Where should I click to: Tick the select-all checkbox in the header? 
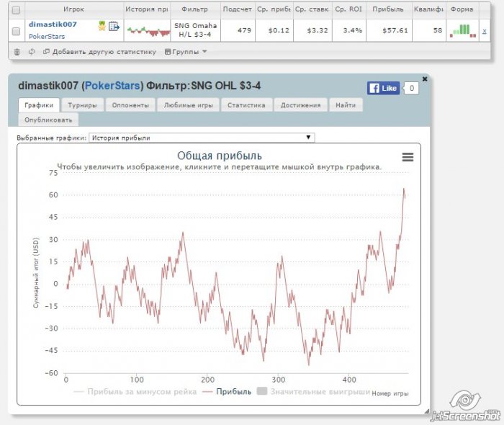click(x=16, y=10)
